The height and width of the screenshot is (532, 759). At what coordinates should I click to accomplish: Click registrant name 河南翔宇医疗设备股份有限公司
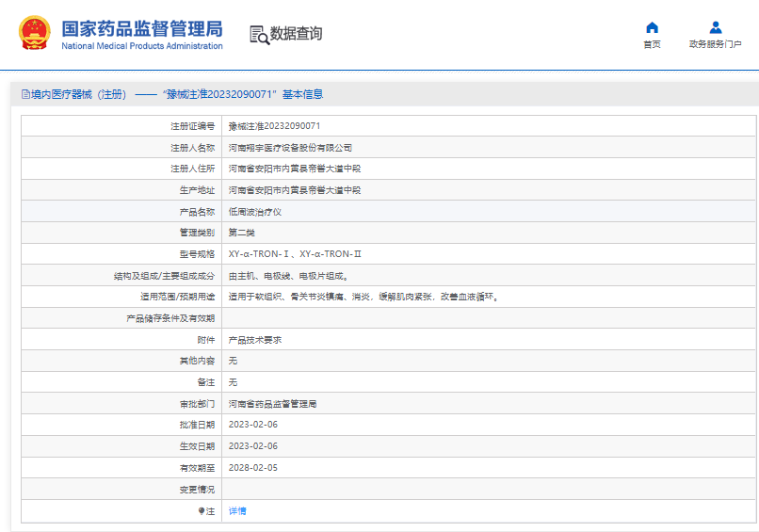pos(290,148)
